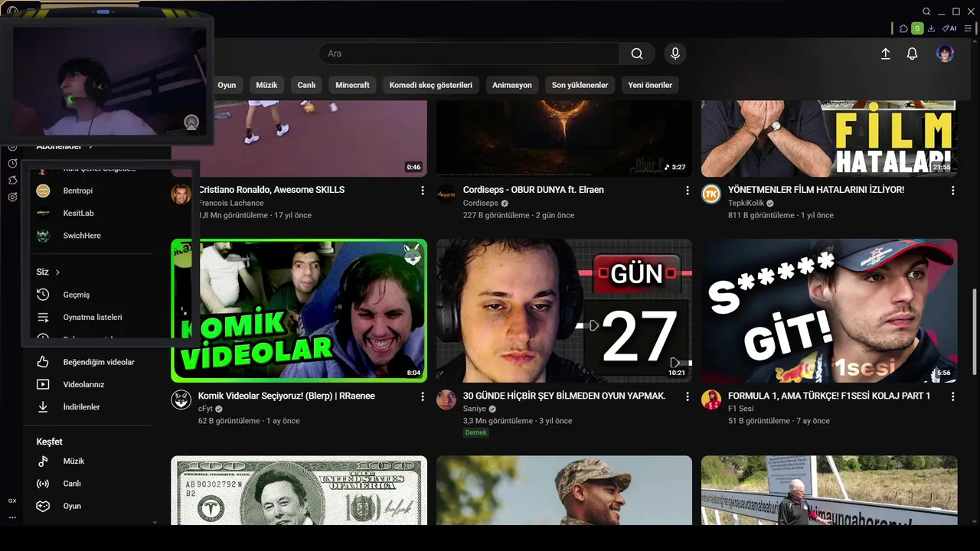
Task: Open browser easy setup sliders icon
Action: point(969,28)
